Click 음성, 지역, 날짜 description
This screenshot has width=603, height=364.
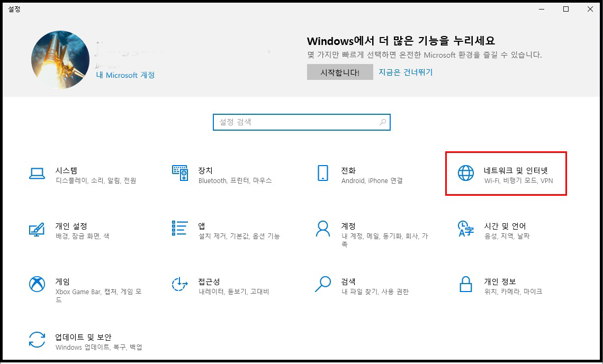coord(507,236)
